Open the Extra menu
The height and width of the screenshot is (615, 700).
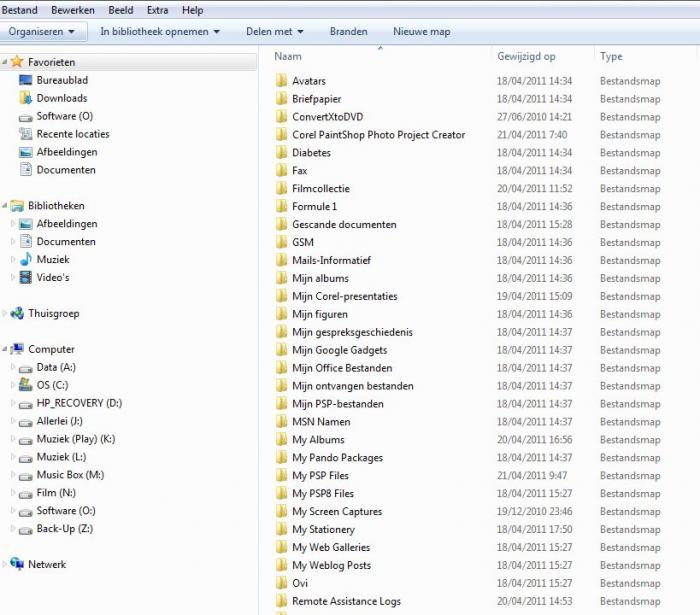point(158,10)
